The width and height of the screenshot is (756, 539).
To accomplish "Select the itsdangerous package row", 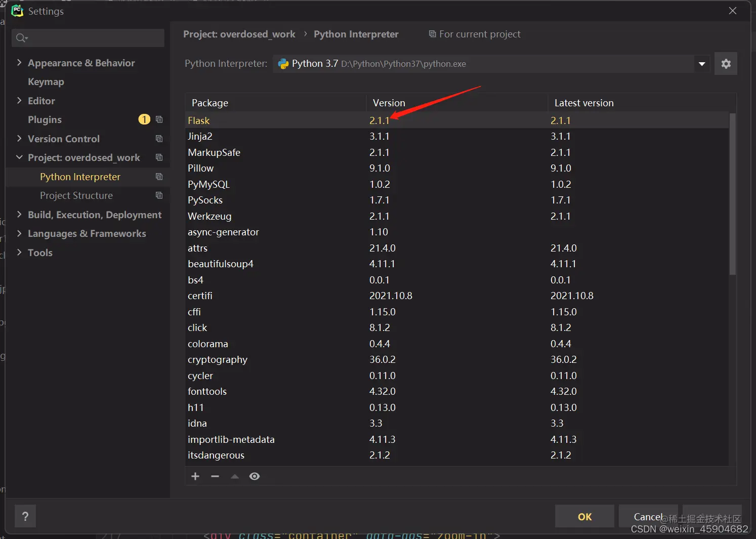I will pos(457,455).
